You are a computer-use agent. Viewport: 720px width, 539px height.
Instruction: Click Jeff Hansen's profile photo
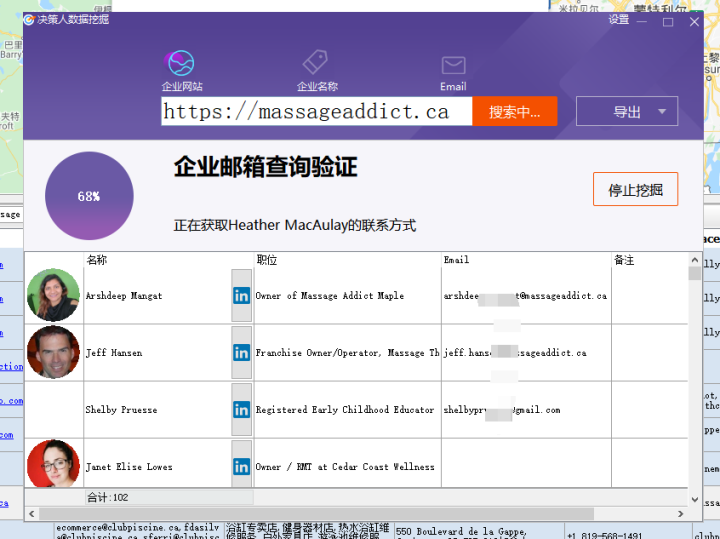(53, 352)
